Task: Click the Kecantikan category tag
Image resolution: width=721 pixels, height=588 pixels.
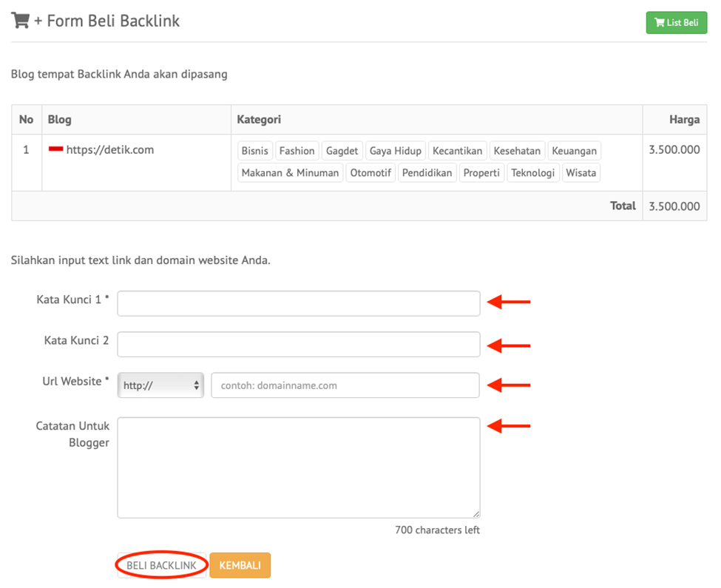Action: coord(457,151)
